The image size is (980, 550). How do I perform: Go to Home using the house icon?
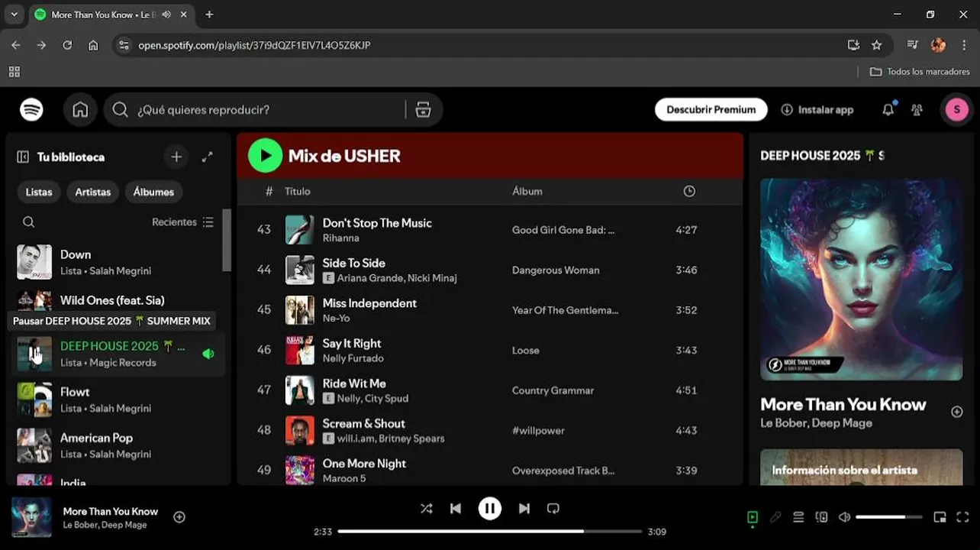pos(80,110)
